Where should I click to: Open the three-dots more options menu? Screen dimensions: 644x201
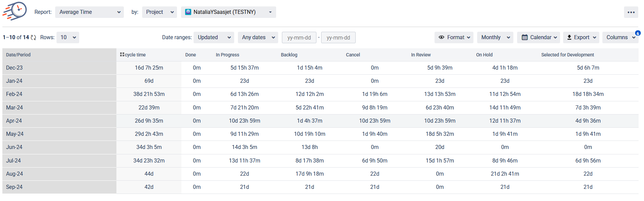pos(631,12)
